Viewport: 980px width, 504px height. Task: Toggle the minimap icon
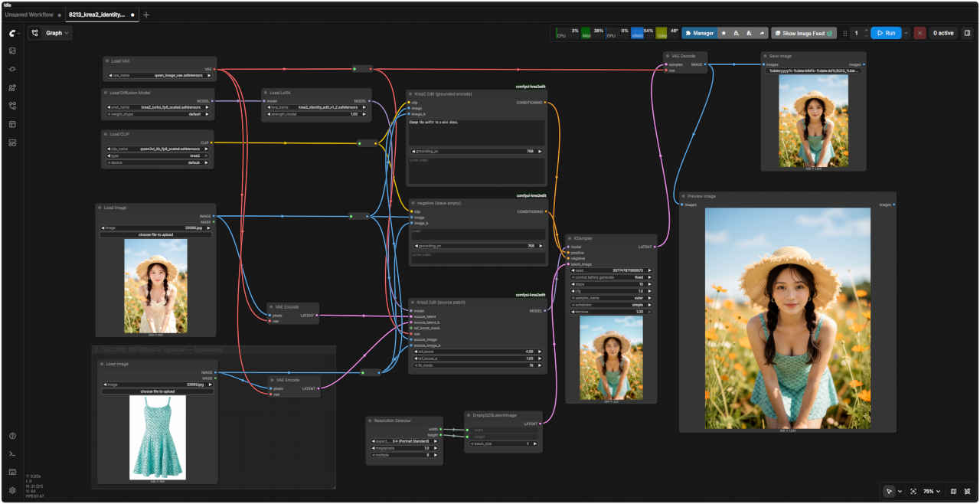[953, 491]
